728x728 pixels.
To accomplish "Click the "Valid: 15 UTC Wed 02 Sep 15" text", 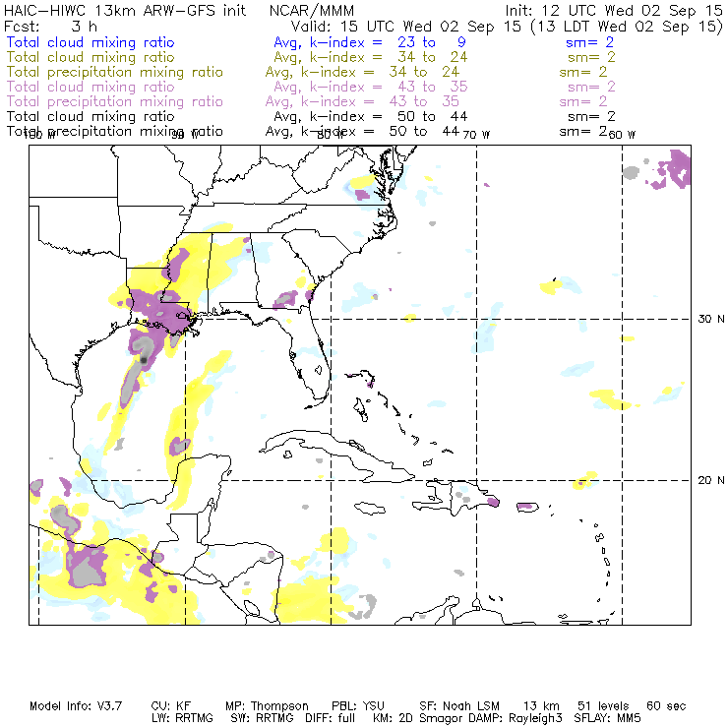I will coord(406,27).
